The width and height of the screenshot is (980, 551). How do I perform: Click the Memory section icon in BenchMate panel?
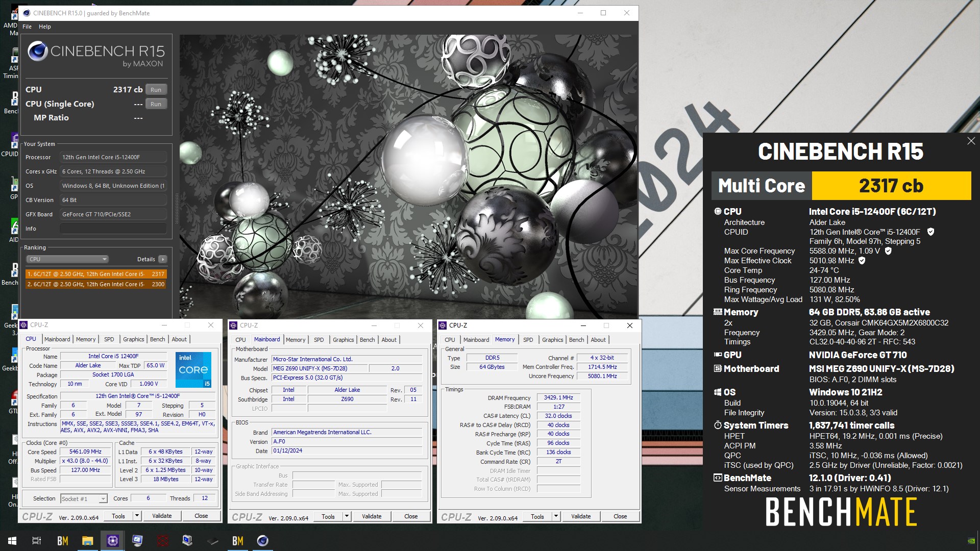click(718, 312)
